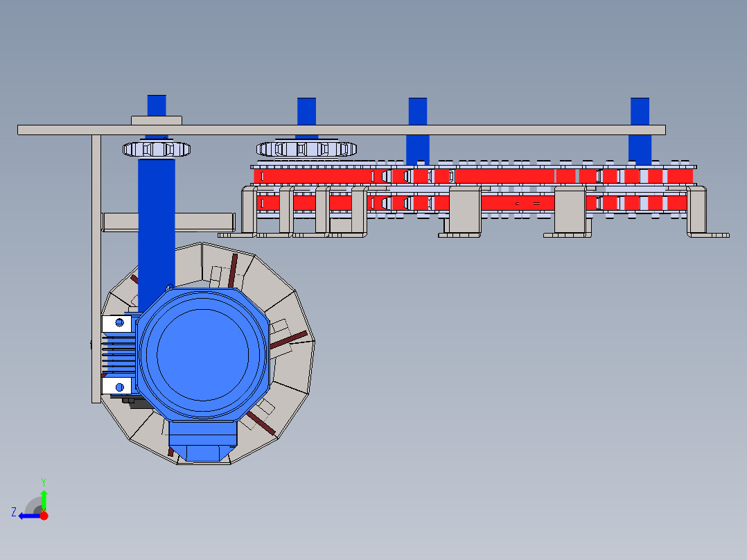Viewport: 747px width, 560px height.
Task: Select the upper red chain strand
Action: (x=473, y=176)
